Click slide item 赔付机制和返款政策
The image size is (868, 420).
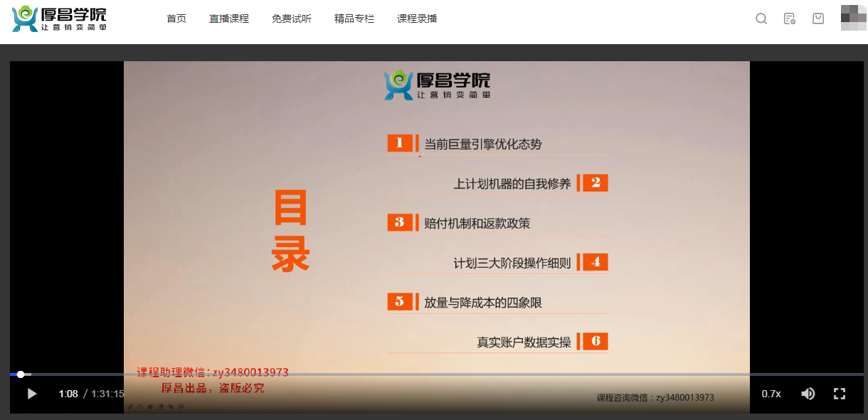(x=477, y=224)
